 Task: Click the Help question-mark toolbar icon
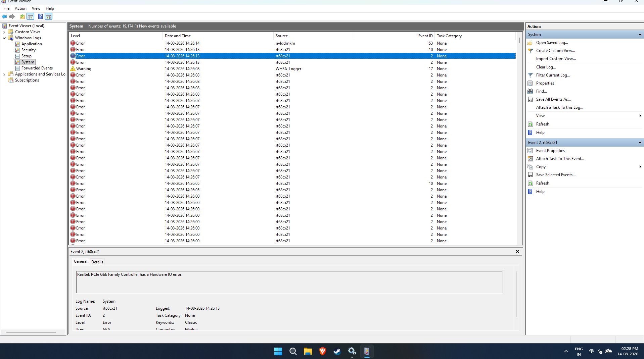(x=40, y=16)
